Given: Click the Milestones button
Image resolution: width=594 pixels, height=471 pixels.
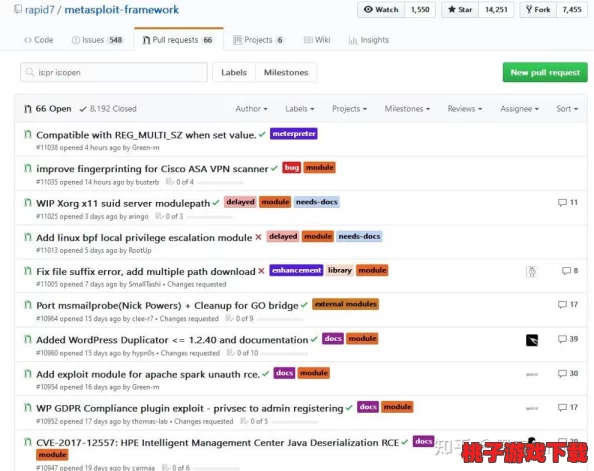Looking at the screenshot, I should click(x=286, y=72).
